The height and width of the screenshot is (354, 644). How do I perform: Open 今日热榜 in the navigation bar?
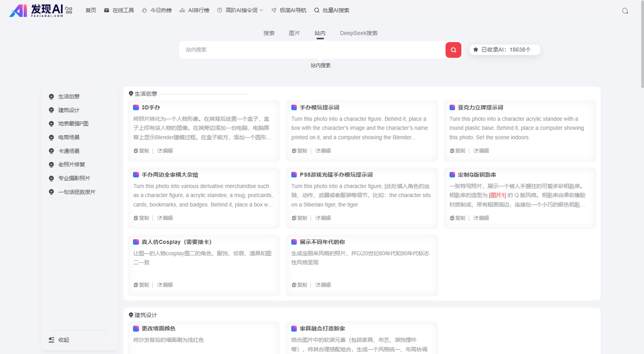pos(157,10)
